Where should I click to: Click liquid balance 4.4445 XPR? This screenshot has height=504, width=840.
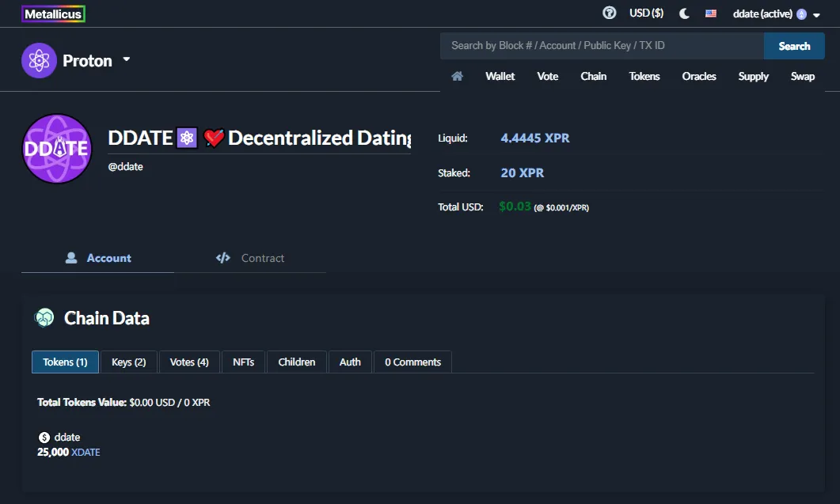pos(534,138)
